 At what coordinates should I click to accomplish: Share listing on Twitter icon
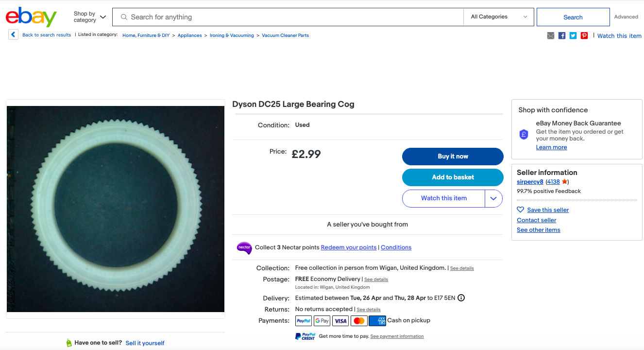[573, 35]
